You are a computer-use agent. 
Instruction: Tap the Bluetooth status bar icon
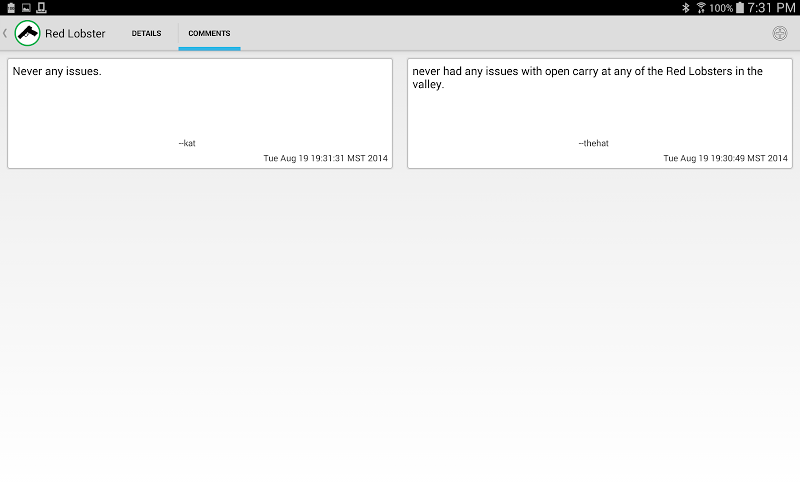pos(686,8)
